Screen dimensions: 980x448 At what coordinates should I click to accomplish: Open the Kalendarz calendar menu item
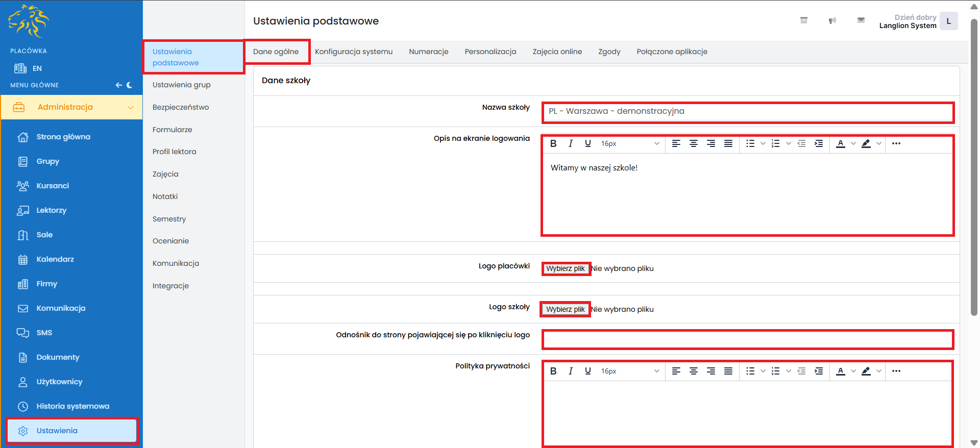[55, 259]
